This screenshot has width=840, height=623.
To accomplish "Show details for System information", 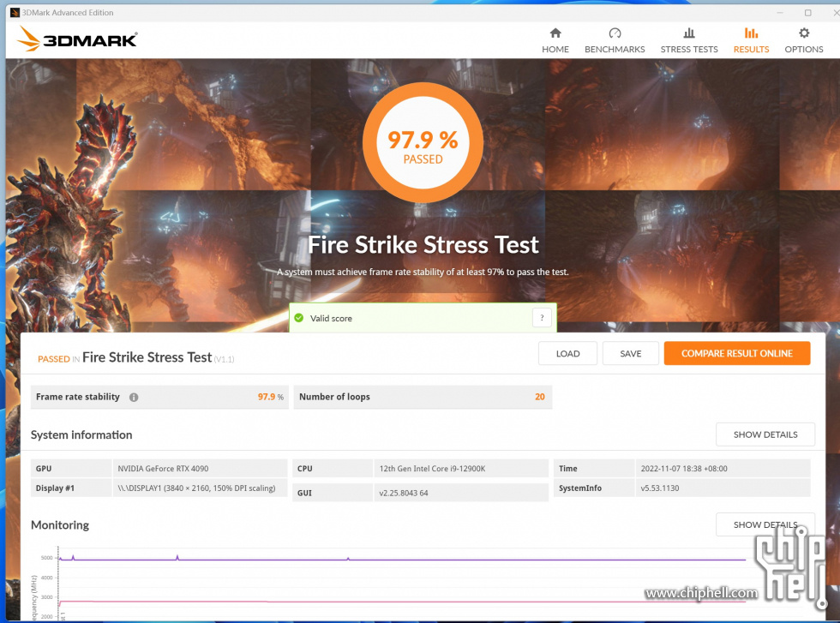I will click(x=765, y=434).
